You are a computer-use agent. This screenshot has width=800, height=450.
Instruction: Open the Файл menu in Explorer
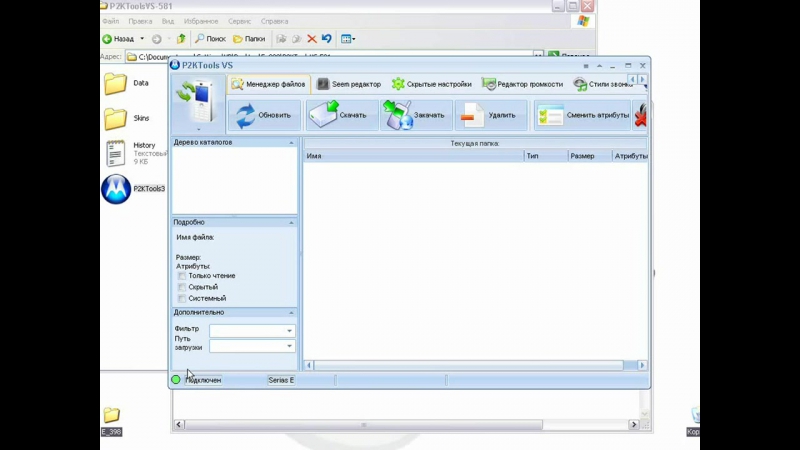click(x=110, y=21)
